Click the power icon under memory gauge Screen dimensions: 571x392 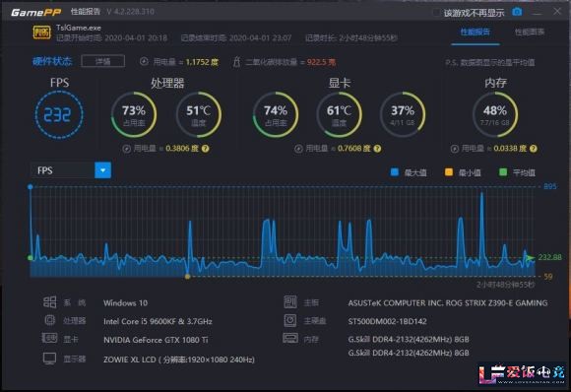point(454,149)
